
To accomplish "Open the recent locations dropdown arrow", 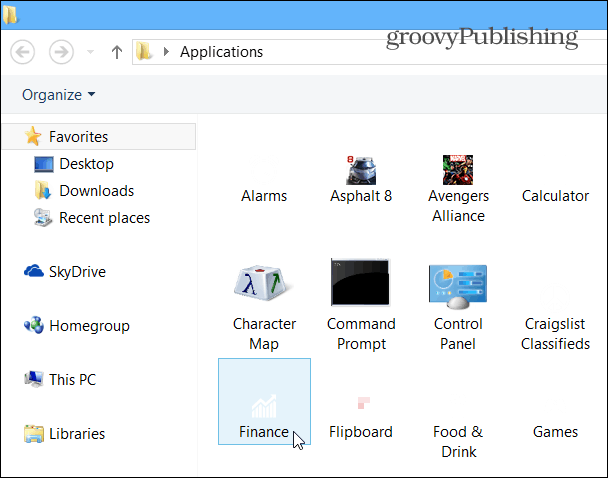I will click(90, 52).
